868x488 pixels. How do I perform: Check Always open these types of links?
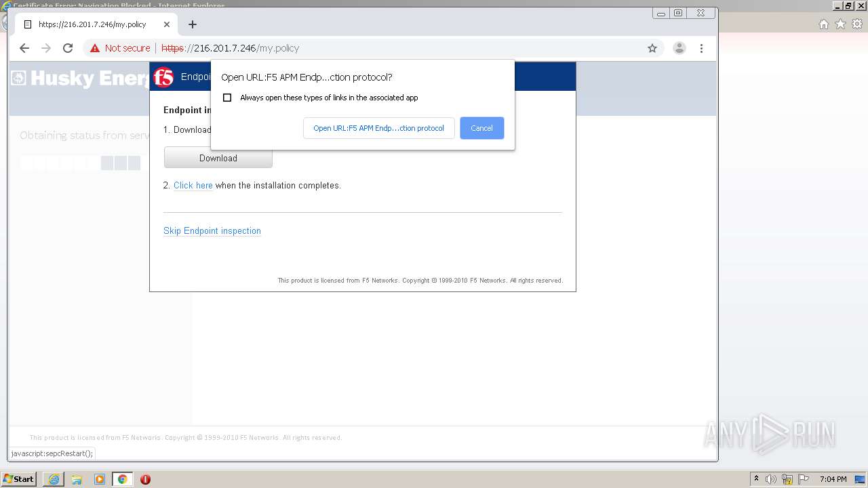[227, 98]
